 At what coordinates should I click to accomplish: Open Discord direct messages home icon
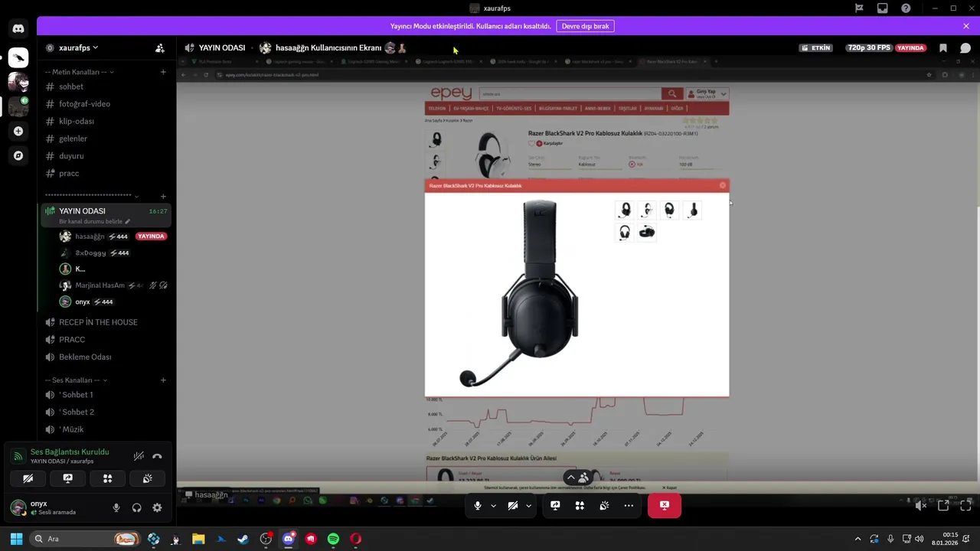(18, 29)
